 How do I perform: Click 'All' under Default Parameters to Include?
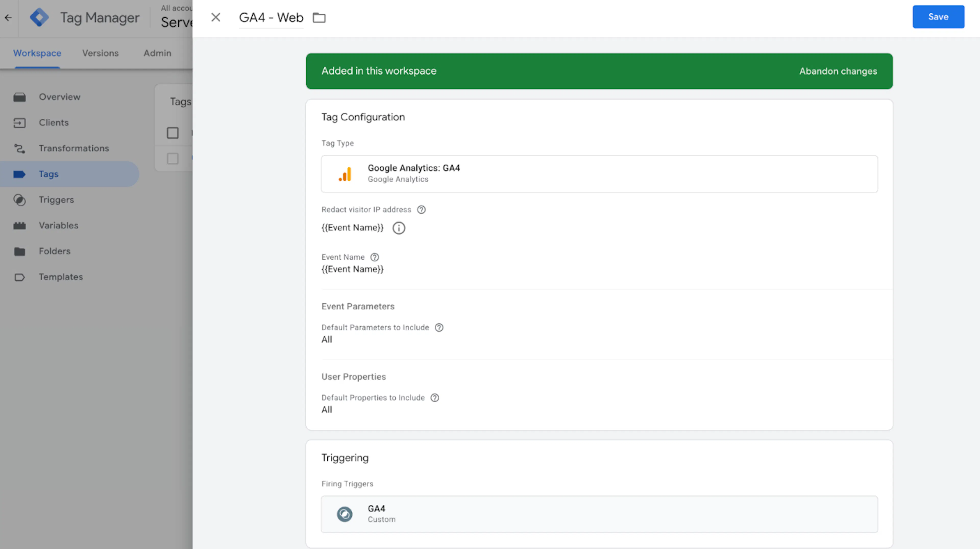pyautogui.click(x=327, y=340)
